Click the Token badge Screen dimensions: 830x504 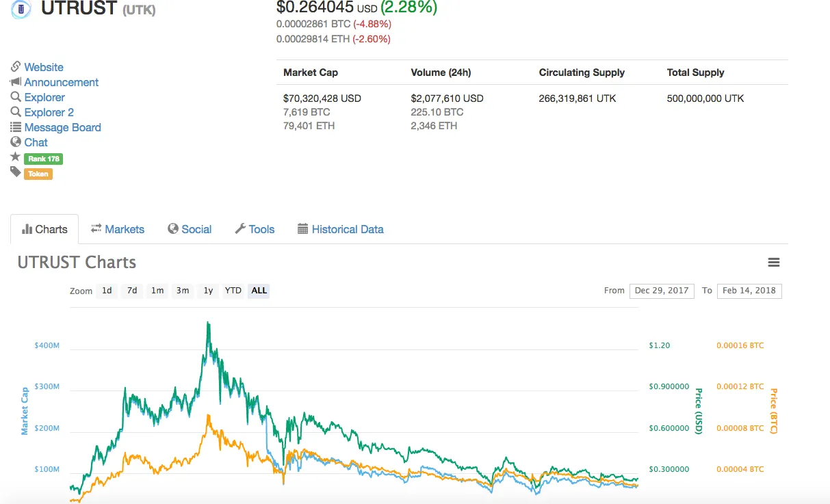tap(38, 174)
